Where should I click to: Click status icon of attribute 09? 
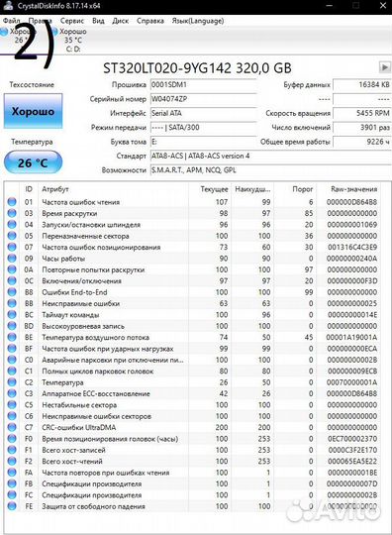click(12, 258)
